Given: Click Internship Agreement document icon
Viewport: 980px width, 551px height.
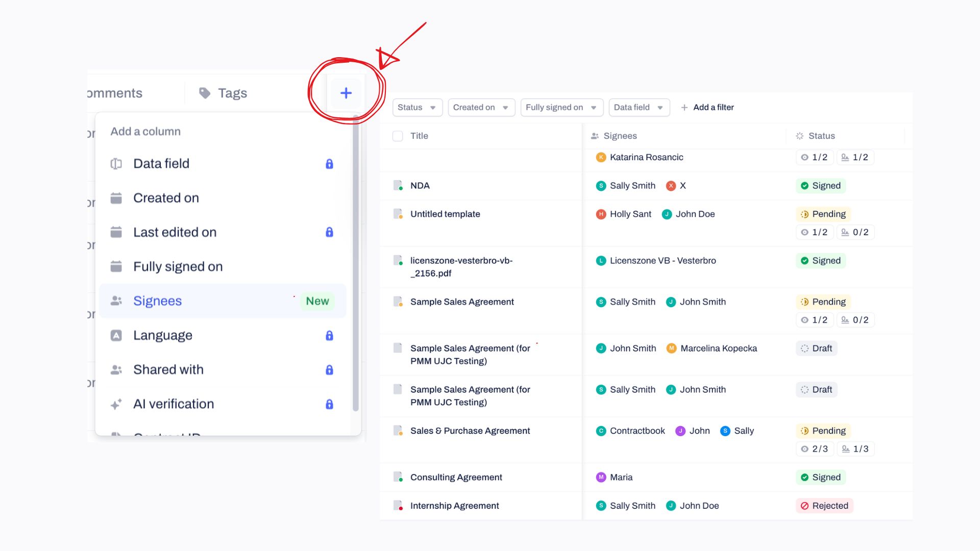Looking at the screenshot, I should click(x=398, y=506).
